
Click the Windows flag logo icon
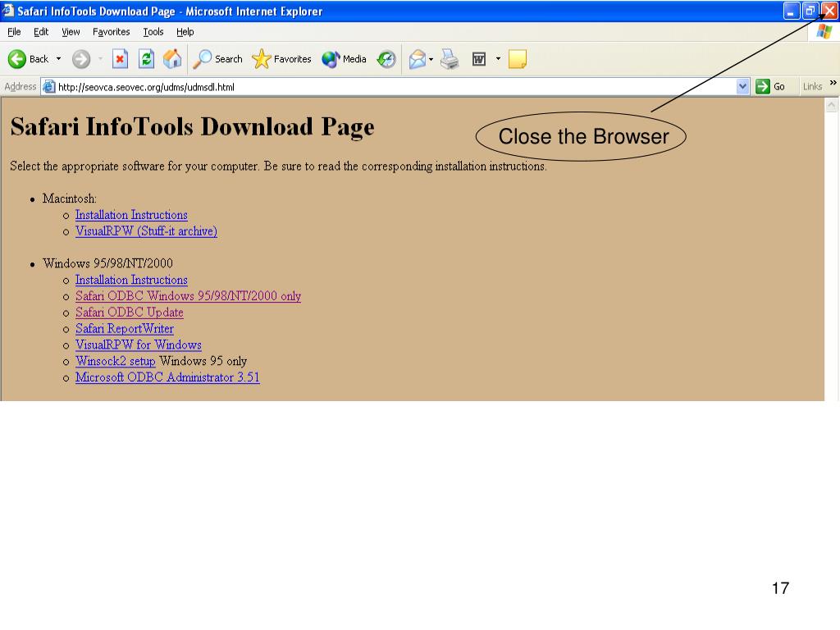(824, 32)
